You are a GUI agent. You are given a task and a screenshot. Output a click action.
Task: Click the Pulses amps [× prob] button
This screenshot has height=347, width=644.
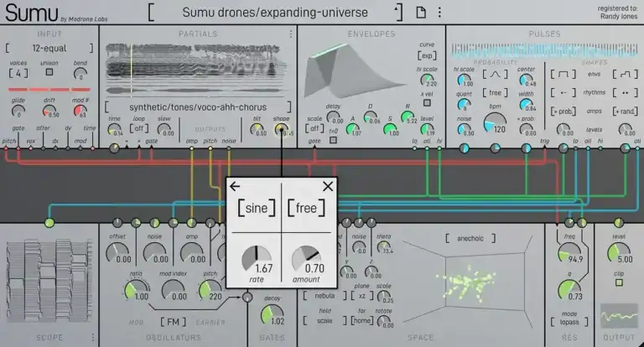(x=563, y=111)
